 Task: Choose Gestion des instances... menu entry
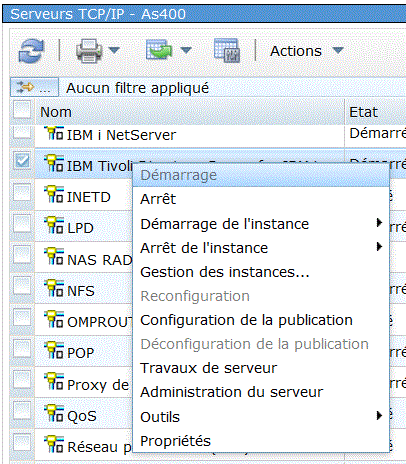point(261,272)
